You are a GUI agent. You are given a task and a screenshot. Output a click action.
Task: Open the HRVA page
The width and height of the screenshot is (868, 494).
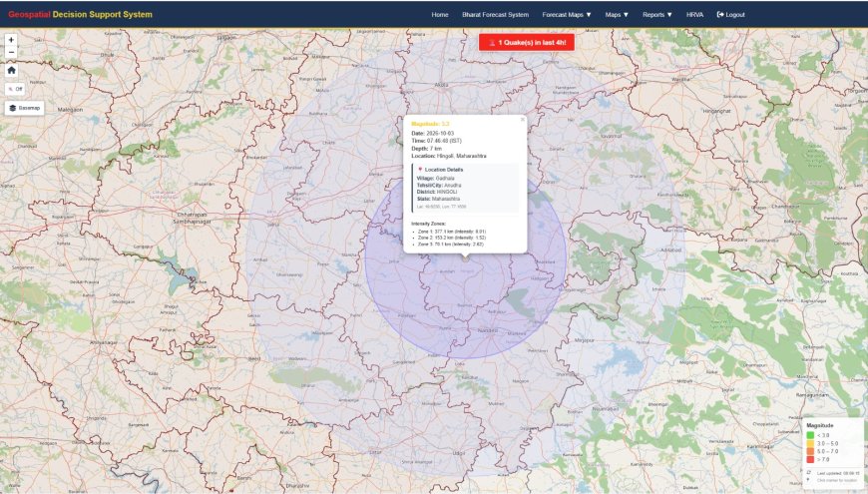[694, 15]
